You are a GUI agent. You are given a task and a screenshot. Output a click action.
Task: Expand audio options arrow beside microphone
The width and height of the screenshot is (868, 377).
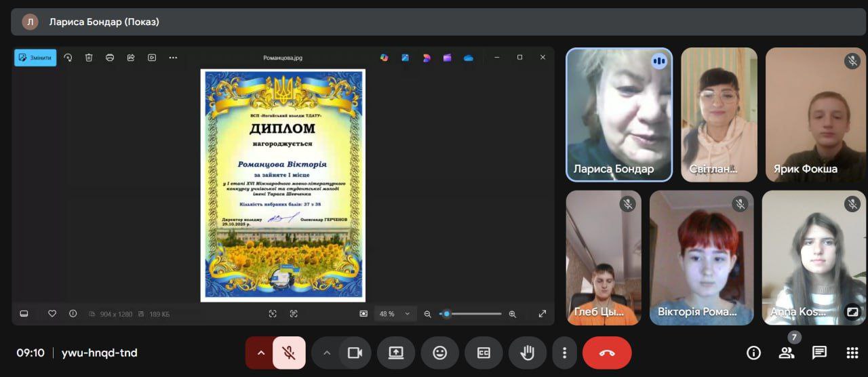point(260,353)
